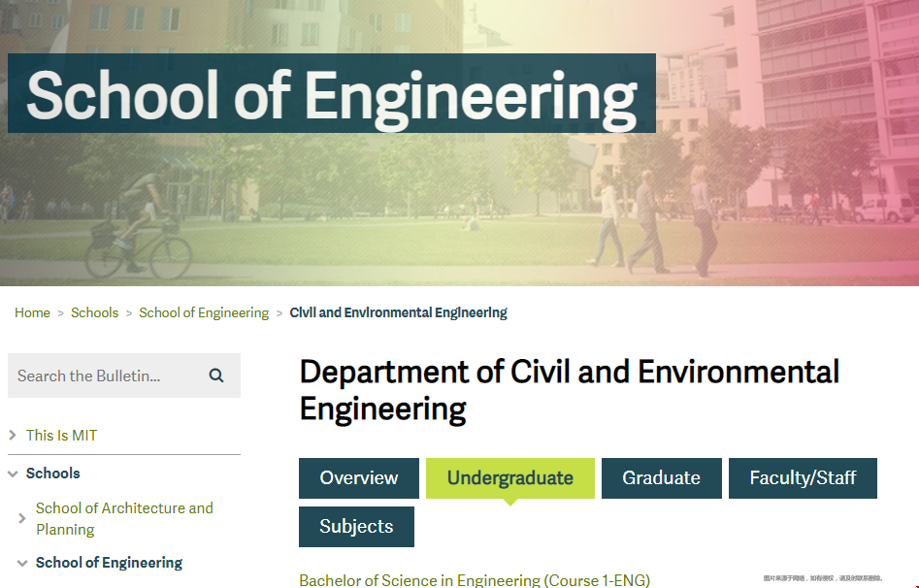Click Department of Civil and Environmental Engineering heading

(570, 390)
